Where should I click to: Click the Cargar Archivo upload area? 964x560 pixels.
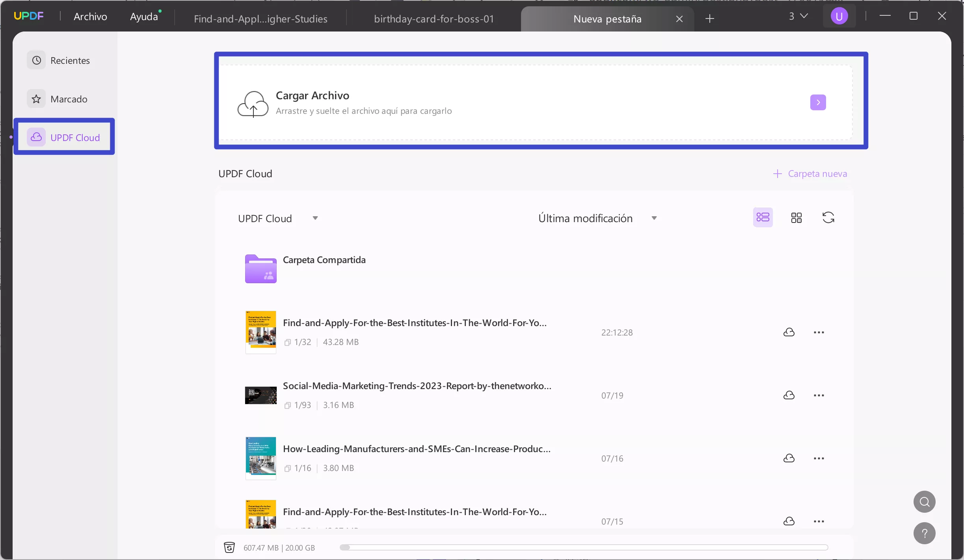pyautogui.click(x=536, y=102)
